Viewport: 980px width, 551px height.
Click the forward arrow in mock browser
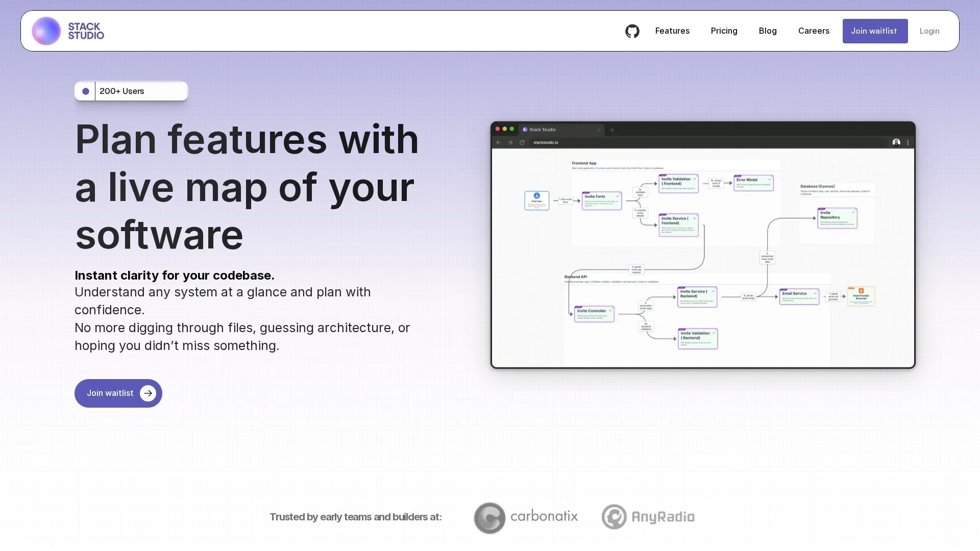point(510,143)
